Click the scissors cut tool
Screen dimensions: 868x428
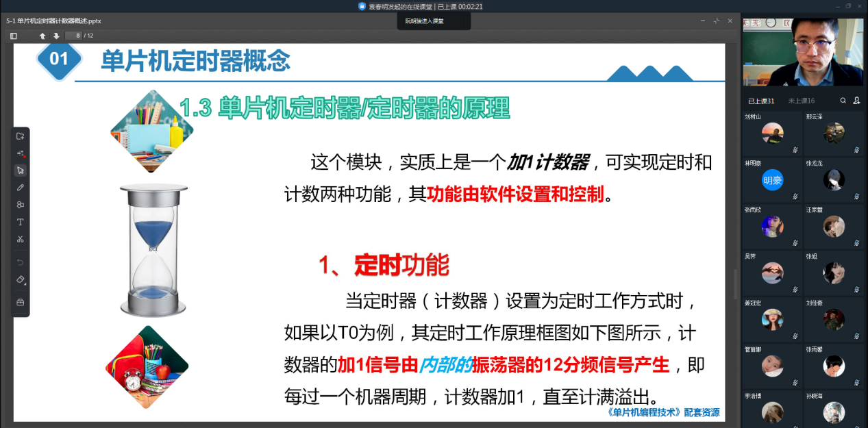[x=21, y=239]
